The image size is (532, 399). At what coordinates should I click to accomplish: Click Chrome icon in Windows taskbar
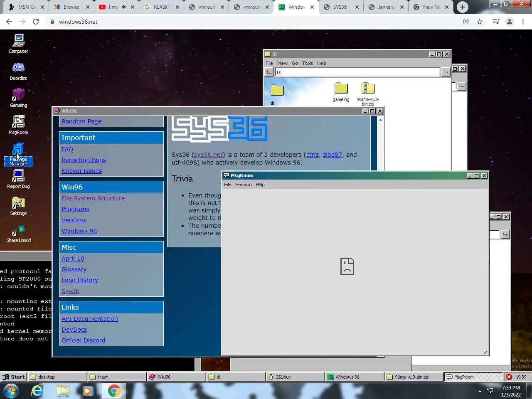click(x=114, y=391)
